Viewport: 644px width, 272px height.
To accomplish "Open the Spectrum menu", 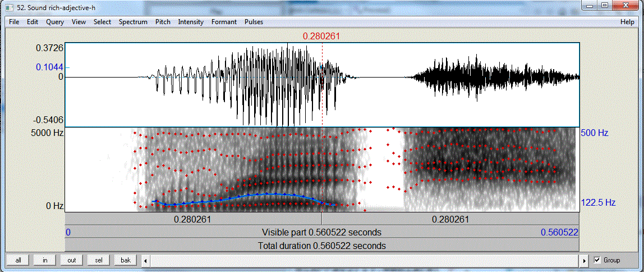I will coord(133,22).
